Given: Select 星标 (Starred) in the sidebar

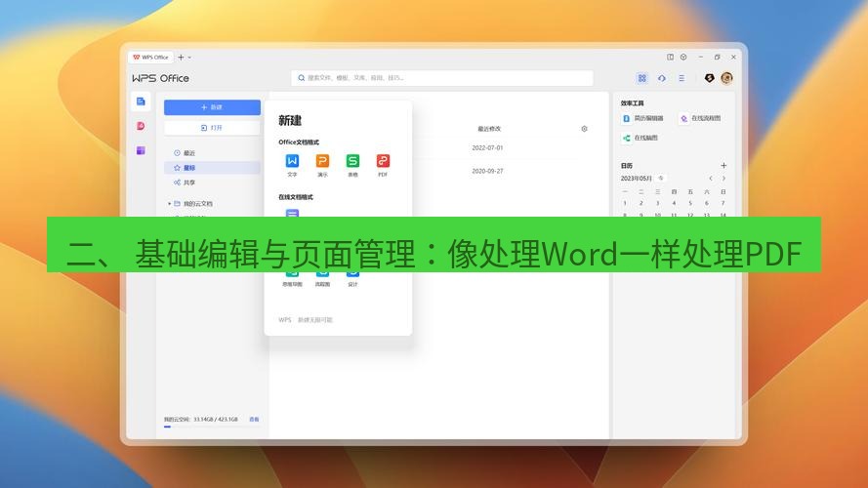Looking at the screenshot, I should click(212, 168).
